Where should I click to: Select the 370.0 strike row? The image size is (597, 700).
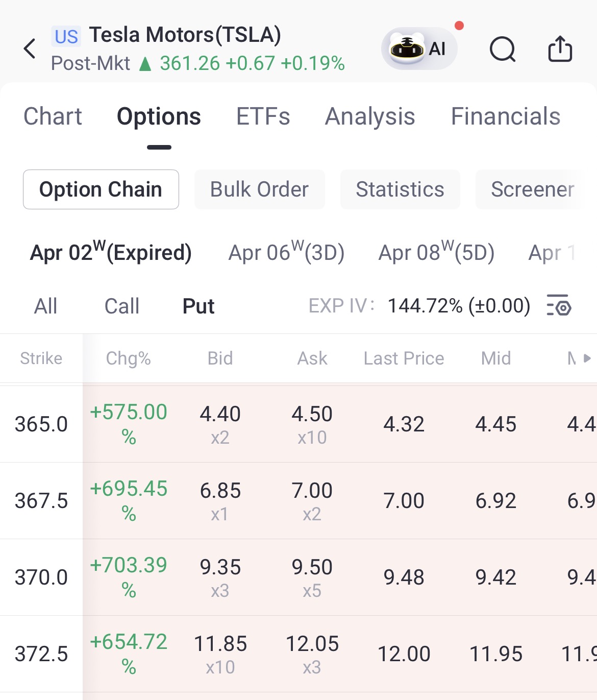(41, 577)
